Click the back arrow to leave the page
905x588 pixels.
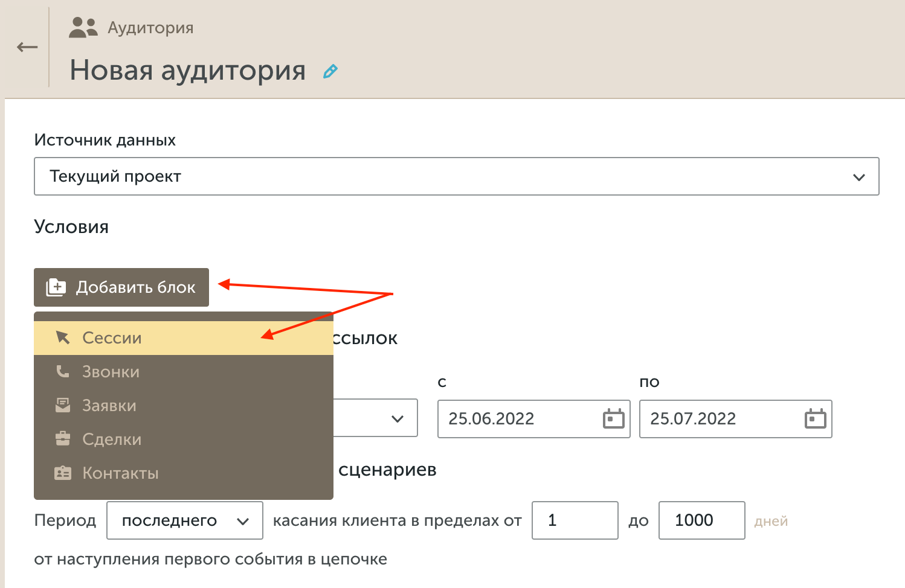coord(27,46)
